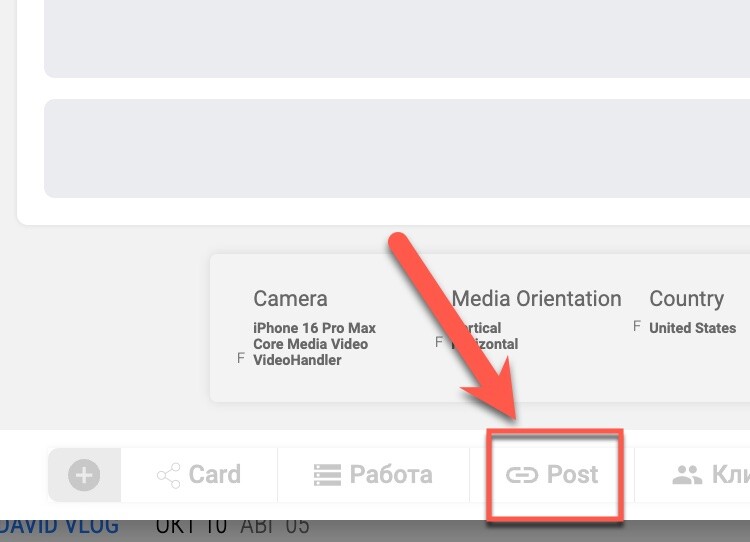
Task: Switch to the Работа tab
Action: [373, 475]
